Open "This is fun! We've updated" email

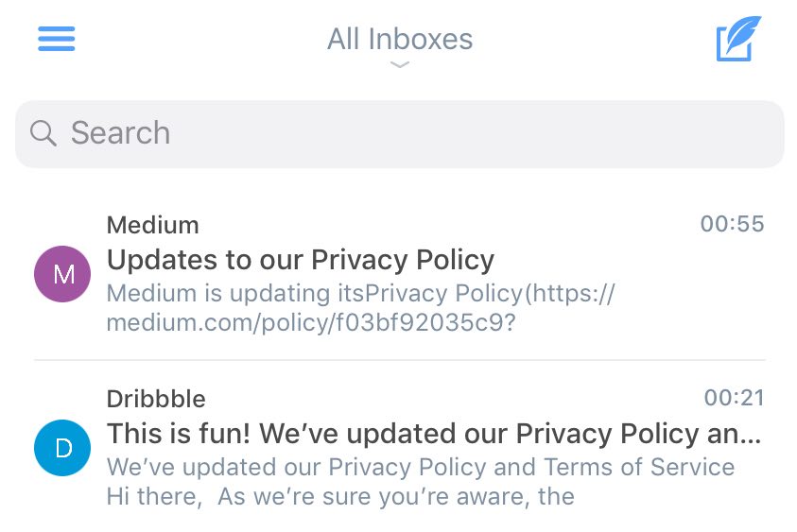[434, 434]
